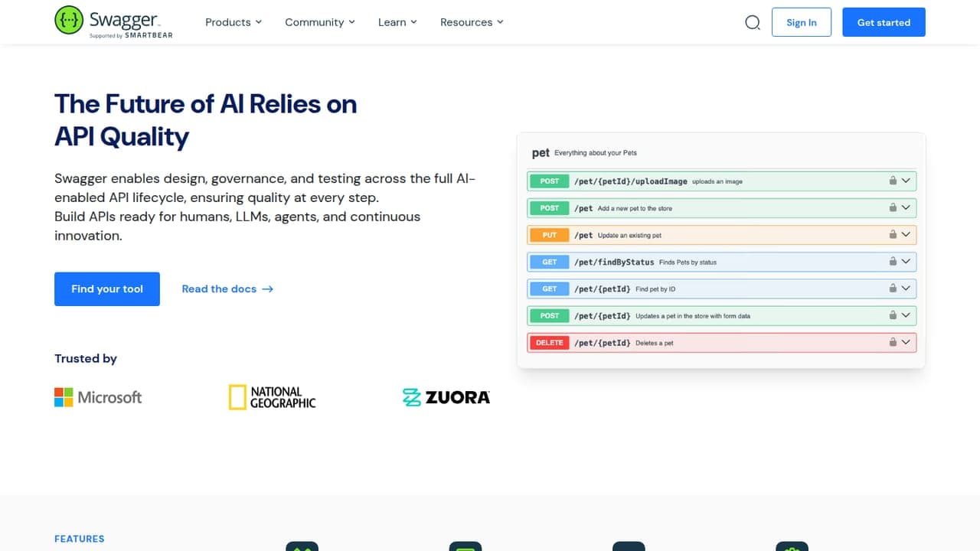Click the GET badge on the findByStatus row

coord(550,262)
